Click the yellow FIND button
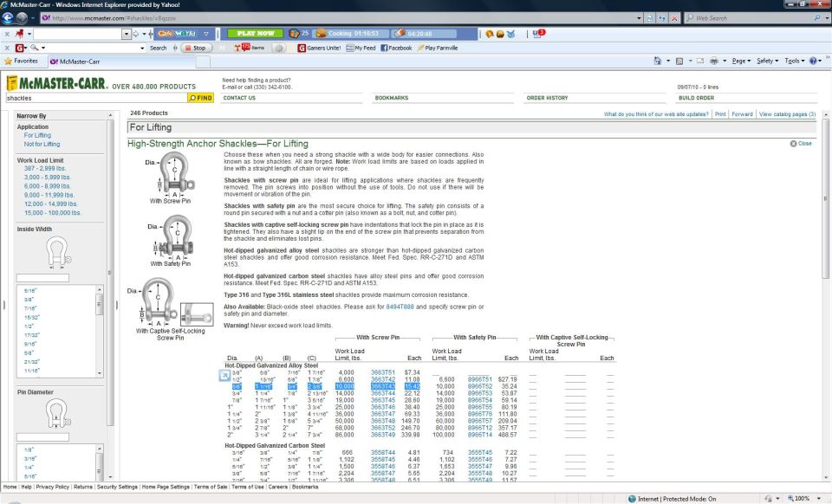 (x=200, y=98)
